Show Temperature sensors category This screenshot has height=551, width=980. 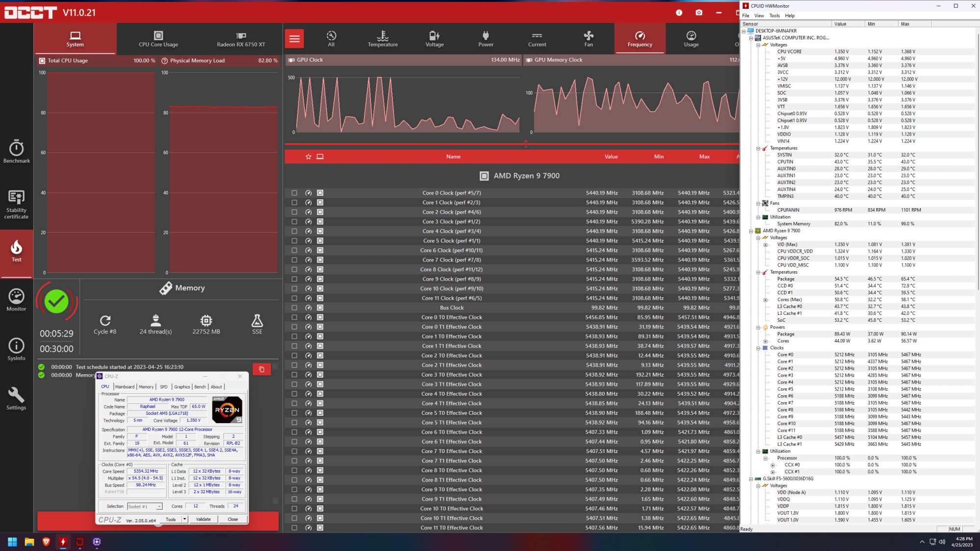[383, 39]
